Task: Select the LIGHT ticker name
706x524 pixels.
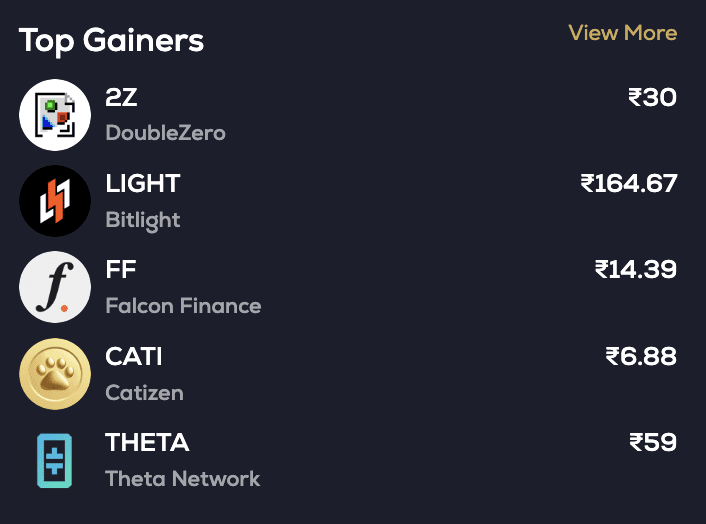Action: (143, 183)
